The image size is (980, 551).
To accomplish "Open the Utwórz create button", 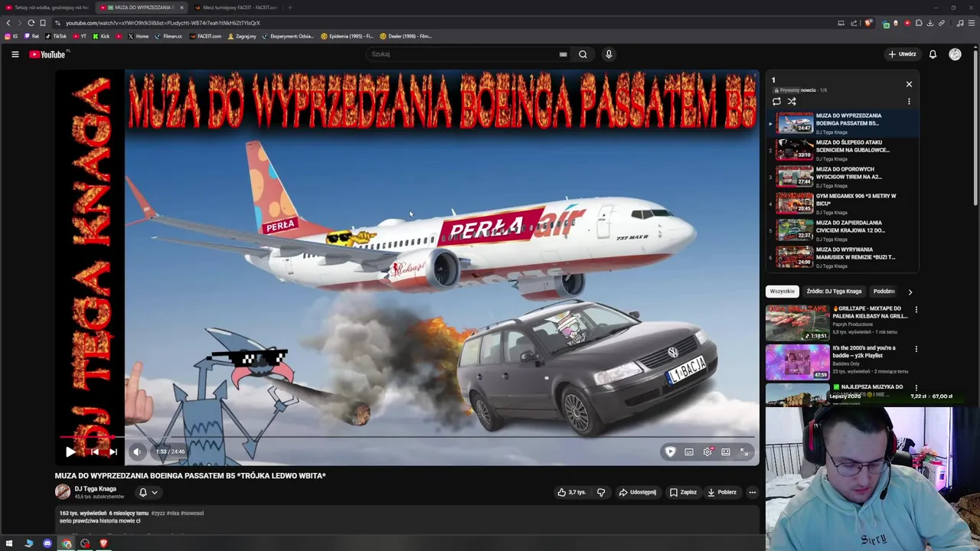I will coord(903,54).
